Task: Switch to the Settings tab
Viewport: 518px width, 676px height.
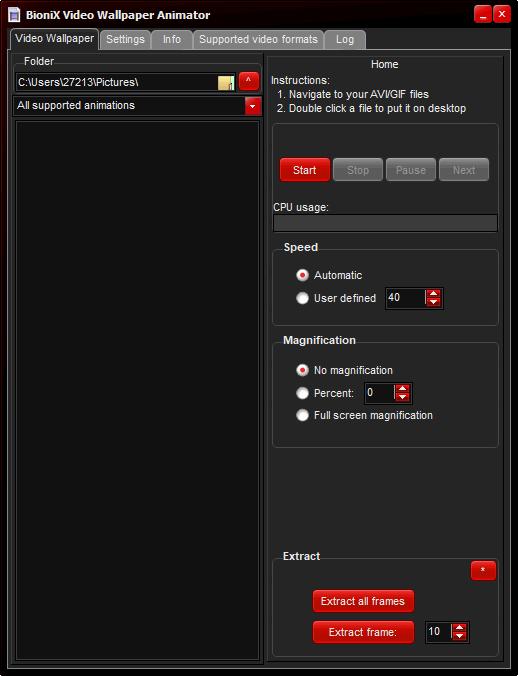Action: [125, 40]
